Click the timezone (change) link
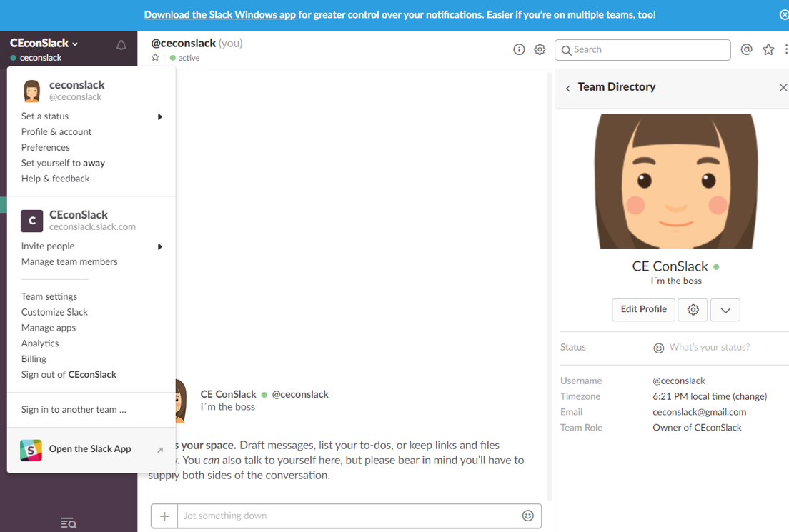 750,397
